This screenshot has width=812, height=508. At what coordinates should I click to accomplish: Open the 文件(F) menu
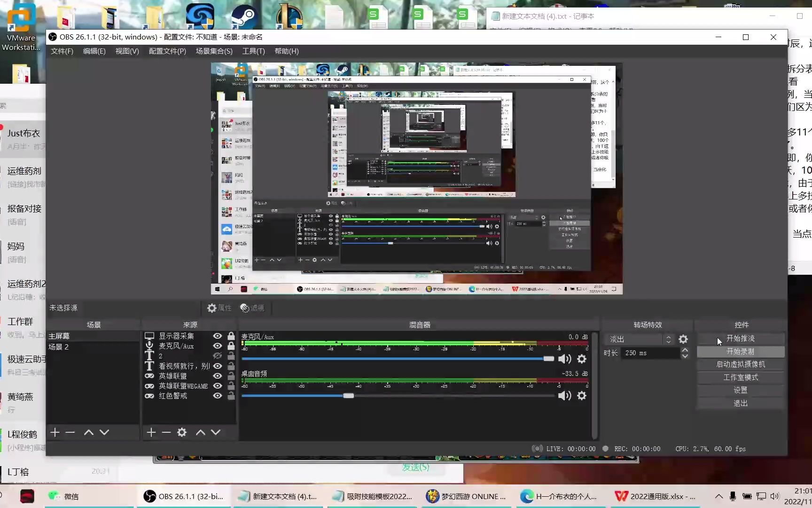[x=62, y=51]
